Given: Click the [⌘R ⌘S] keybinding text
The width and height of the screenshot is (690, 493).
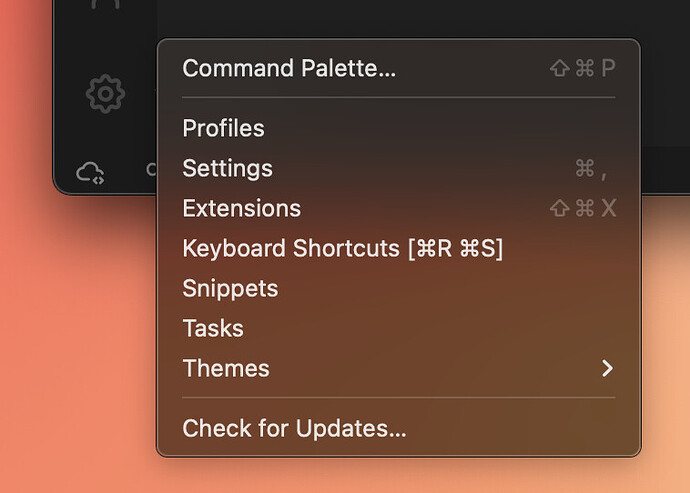Looking at the screenshot, I should 455,249.
